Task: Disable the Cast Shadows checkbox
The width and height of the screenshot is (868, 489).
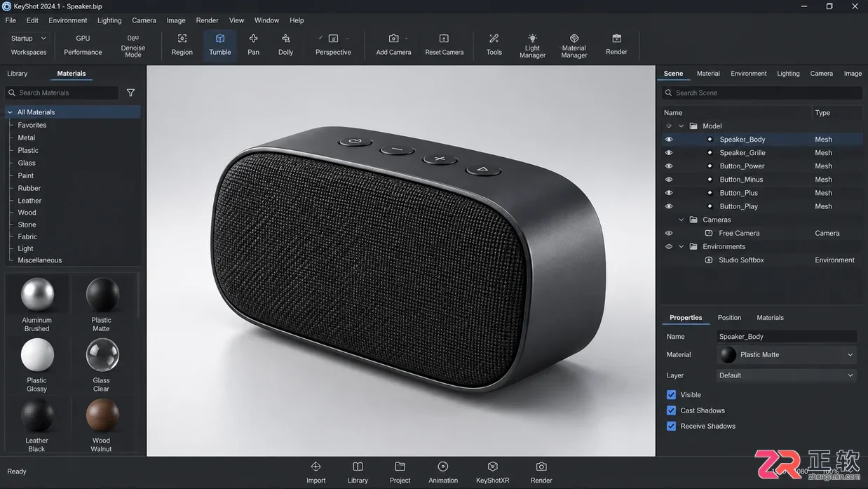Action: (x=671, y=410)
